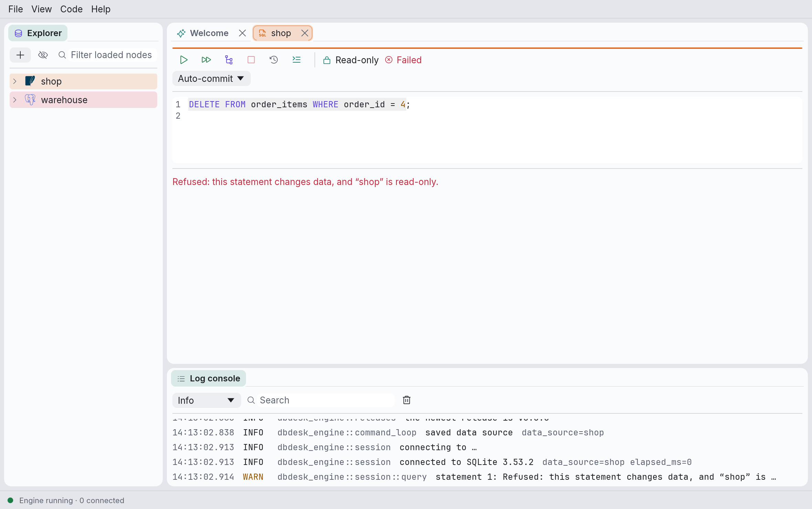Open the explain plan tree icon
The width and height of the screenshot is (812, 509).
pos(229,60)
